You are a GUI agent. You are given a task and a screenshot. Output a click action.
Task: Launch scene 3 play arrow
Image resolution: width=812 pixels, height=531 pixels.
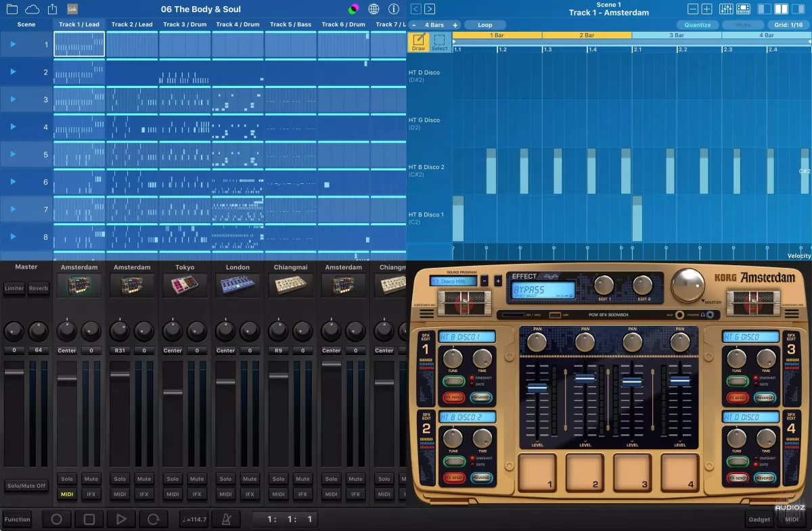[x=13, y=99]
